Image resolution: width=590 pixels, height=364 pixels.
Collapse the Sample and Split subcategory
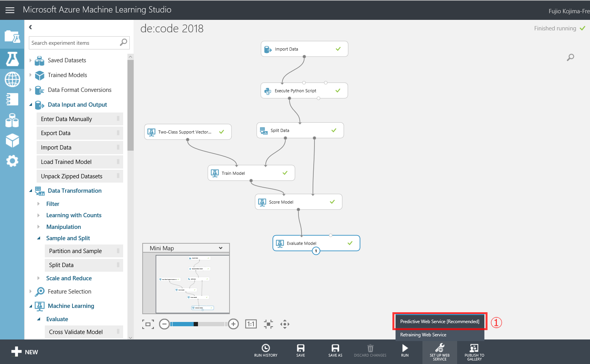pyautogui.click(x=38, y=238)
